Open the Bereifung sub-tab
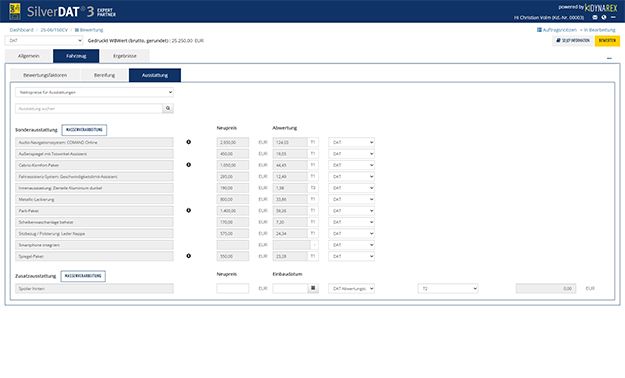This screenshot has width=625, height=378. 104,75
